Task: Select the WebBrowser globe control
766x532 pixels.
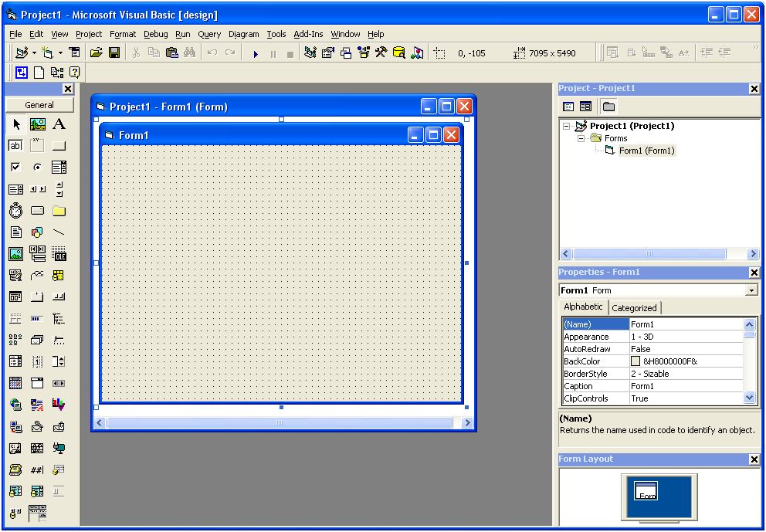Action: 16,405
